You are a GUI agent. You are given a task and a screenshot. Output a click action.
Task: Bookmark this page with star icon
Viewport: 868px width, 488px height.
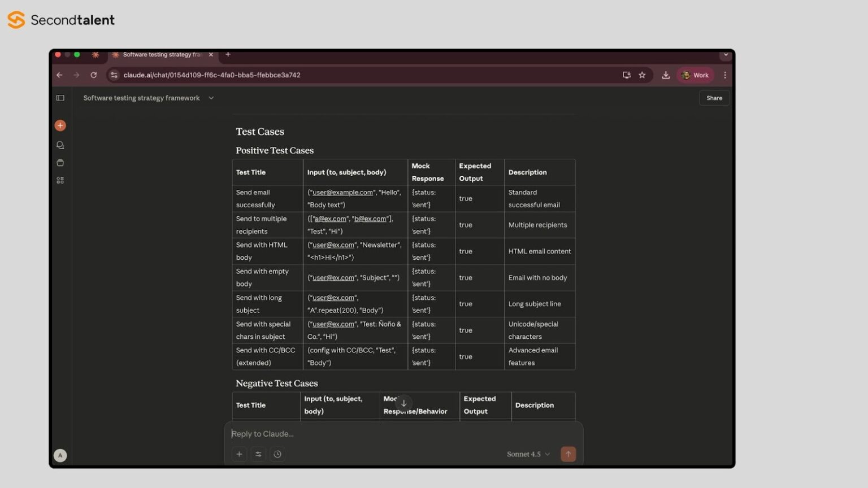click(642, 75)
